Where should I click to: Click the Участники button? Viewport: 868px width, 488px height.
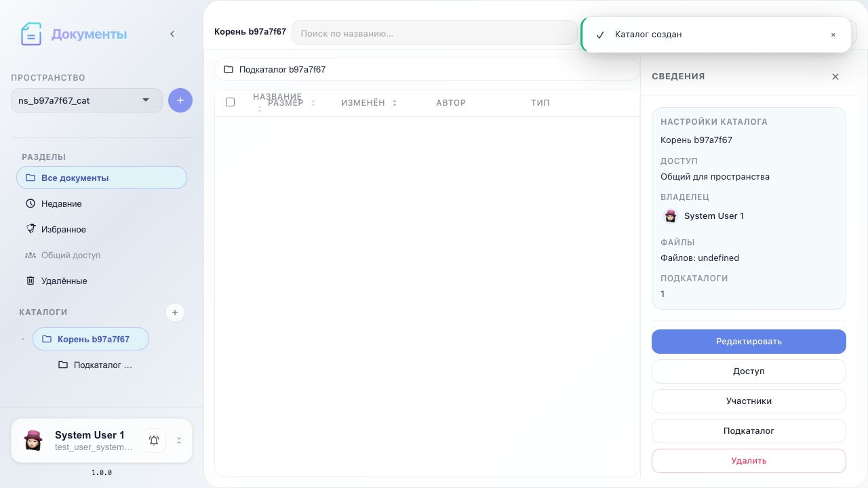click(x=749, y=401)
